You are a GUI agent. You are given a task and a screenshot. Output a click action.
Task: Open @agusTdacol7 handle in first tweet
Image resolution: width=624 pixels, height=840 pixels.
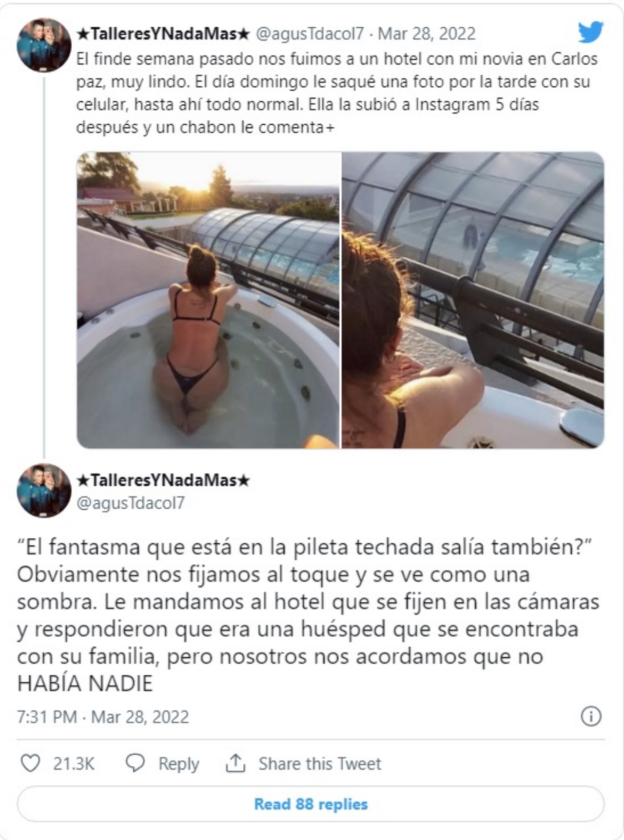[310, 33]
